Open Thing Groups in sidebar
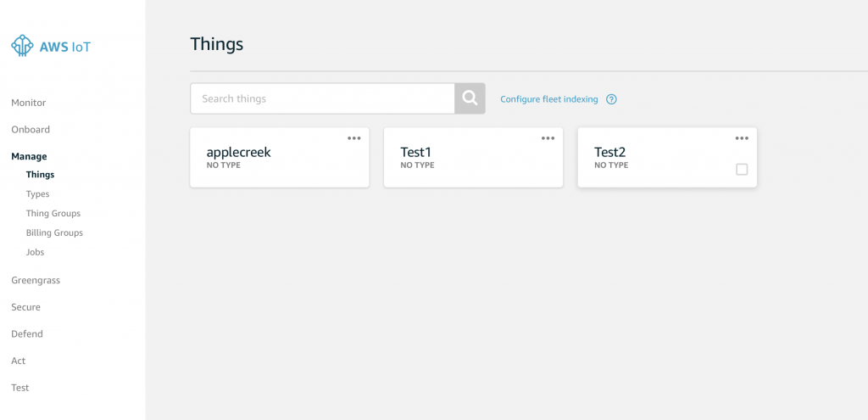This screenshot has height=420, width=868. click(53, 213)
